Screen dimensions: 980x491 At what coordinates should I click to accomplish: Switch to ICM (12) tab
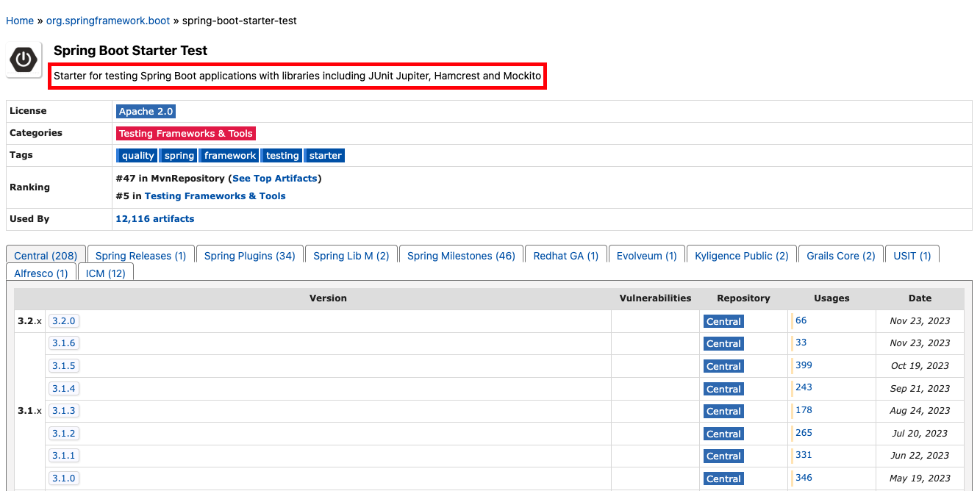(x=105, y=273)
